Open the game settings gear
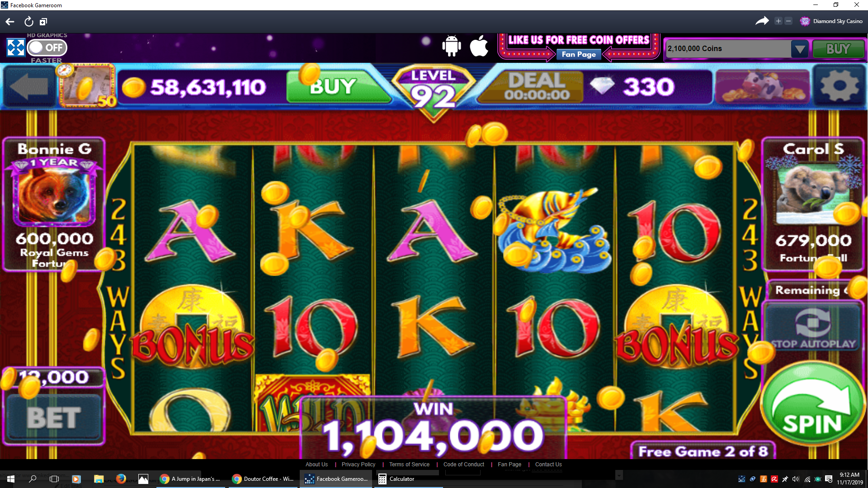The height and width of the screenshot is (488, 868). point(839,86)
